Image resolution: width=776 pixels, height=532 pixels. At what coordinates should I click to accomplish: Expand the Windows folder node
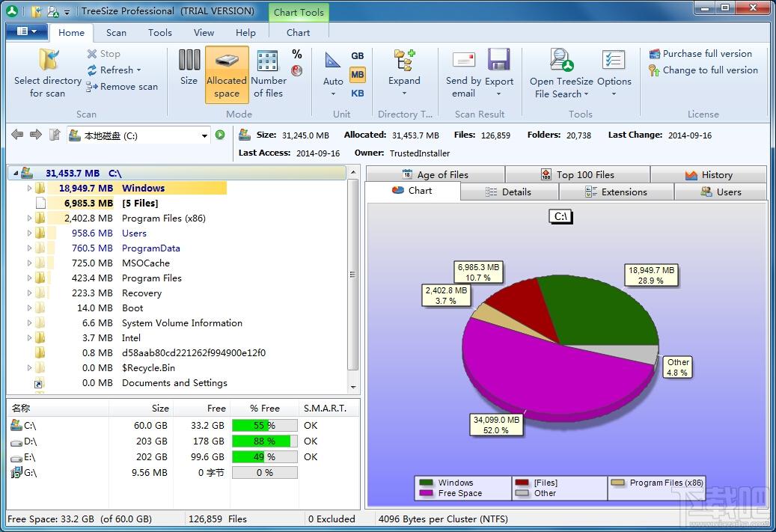coord(29,188)
